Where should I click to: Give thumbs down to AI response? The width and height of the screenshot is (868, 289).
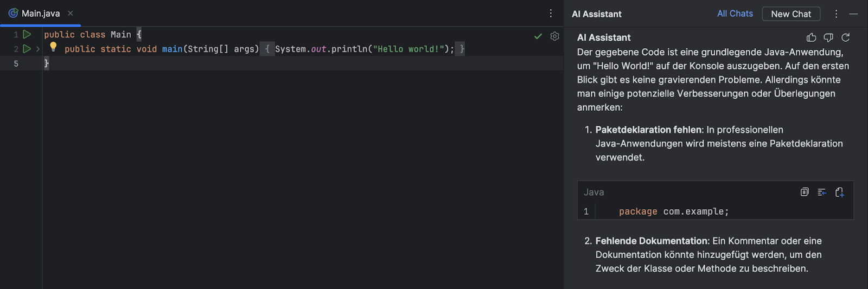click(828, 37)
